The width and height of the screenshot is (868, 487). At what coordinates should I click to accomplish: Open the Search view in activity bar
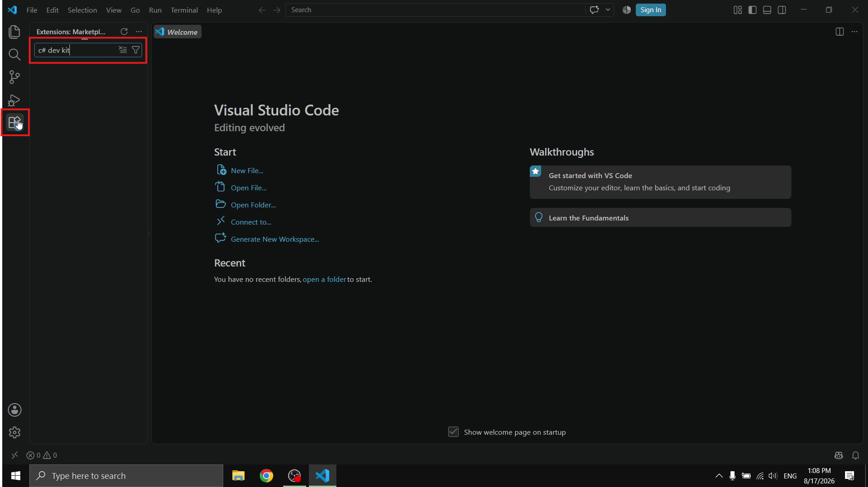tap(14, 55)
